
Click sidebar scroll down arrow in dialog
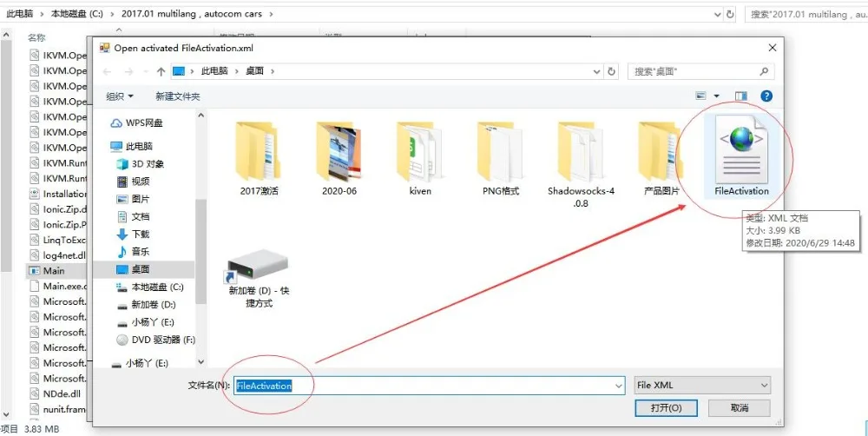[201, 362]
